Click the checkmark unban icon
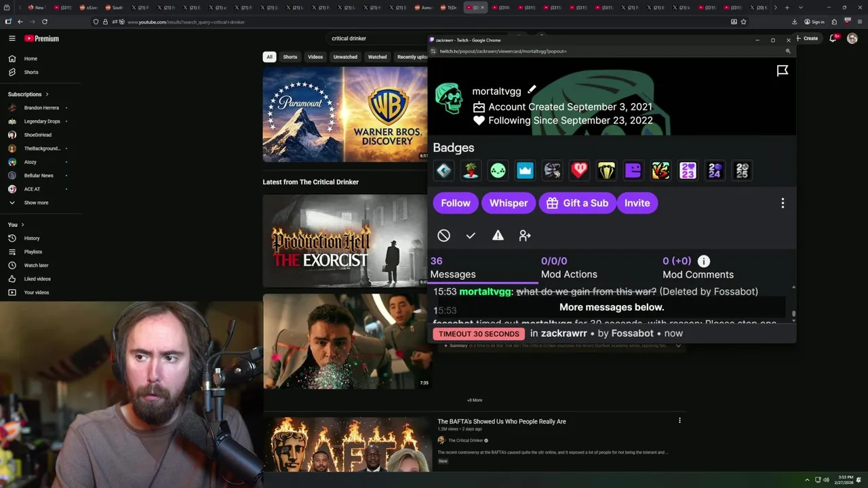Viewport: 868px width, 488px height. pyautogui.click(x=471, y=235)
